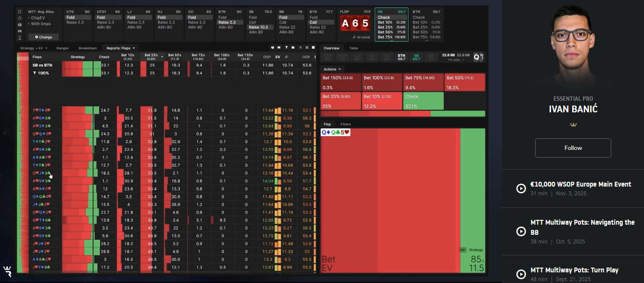644x283 pixels.
Task: Open the Actions dropdown menu
Action: point(331,69)
